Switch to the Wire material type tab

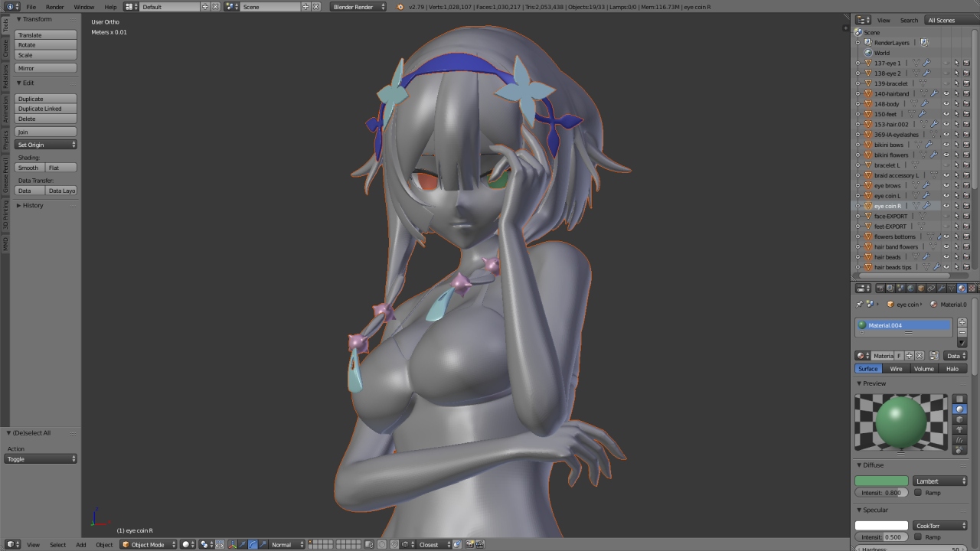tap(896, 369)
